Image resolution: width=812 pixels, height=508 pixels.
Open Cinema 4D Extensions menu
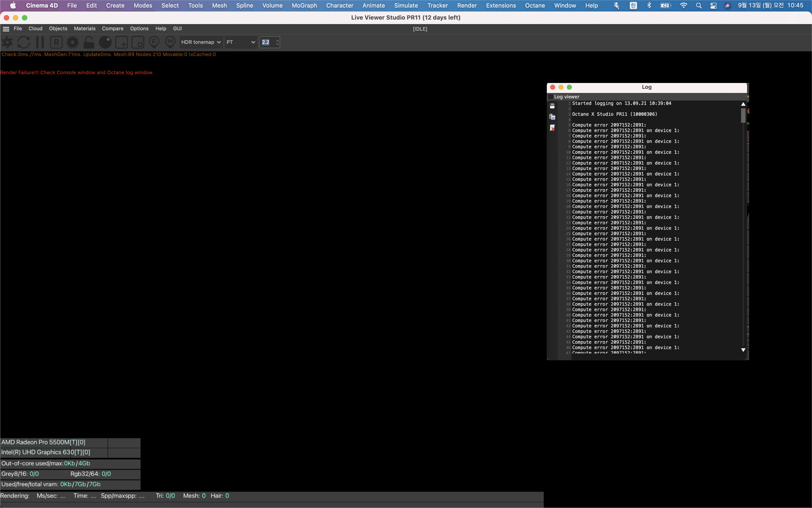point(501,5)
